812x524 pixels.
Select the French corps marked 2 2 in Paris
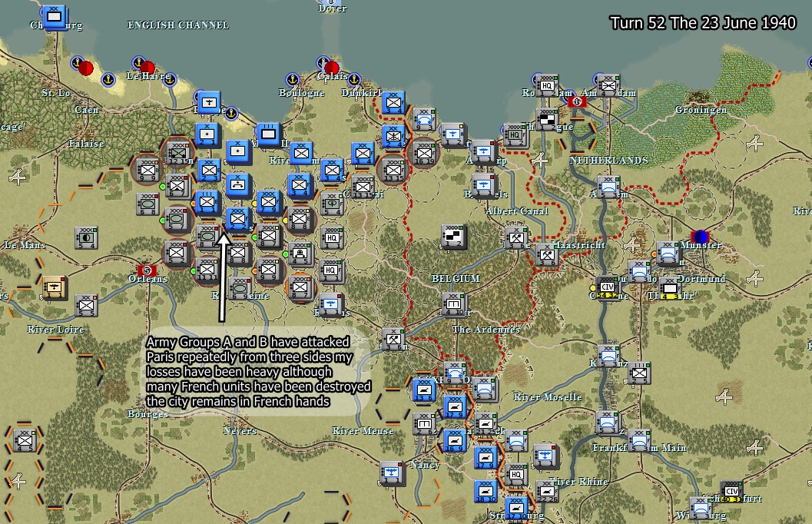tap(237, 220)
